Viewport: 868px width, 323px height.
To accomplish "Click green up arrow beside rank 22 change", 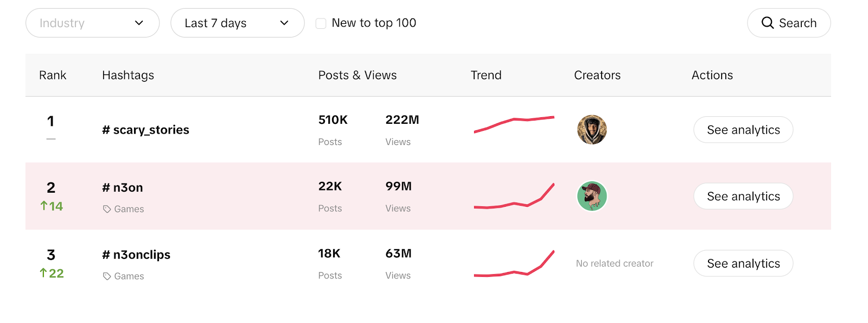I will pos(43,273).
